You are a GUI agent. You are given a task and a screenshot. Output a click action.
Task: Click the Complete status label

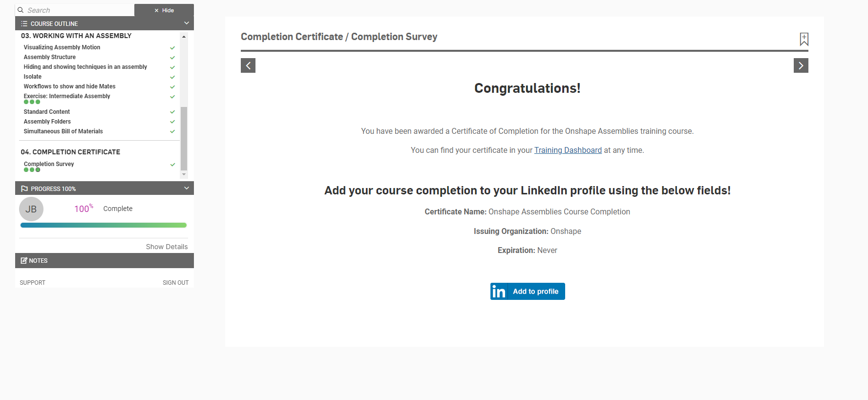[118, 209]
